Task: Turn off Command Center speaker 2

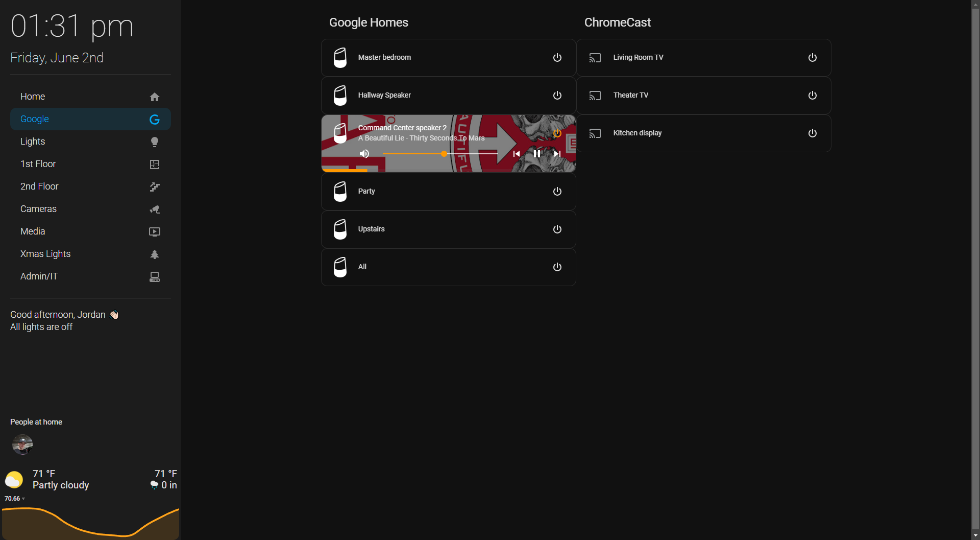Action: (x=557, y=133)
